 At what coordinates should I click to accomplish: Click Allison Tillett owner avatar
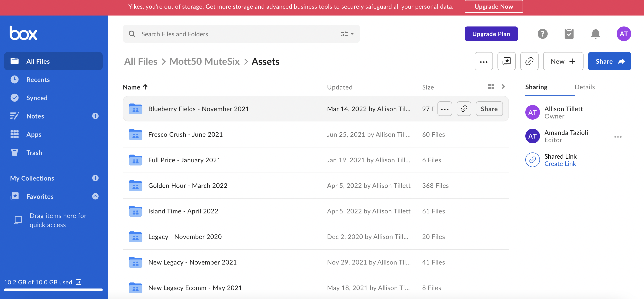click(x=532, y=112)
